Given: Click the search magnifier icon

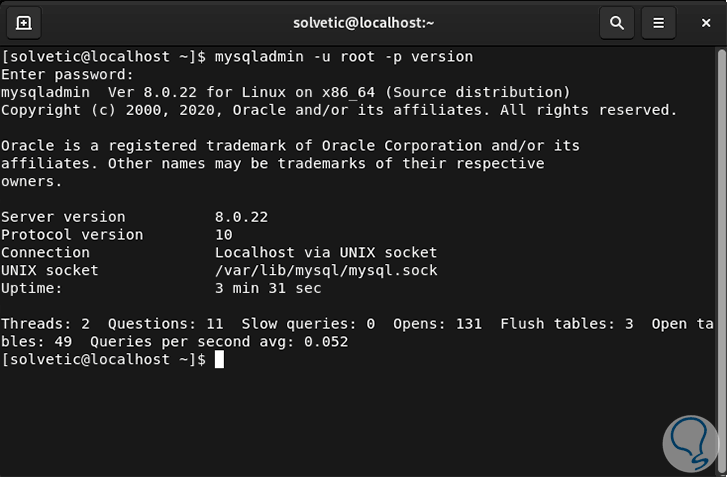Looking at the screenshot, I should (x=617, y=22).
